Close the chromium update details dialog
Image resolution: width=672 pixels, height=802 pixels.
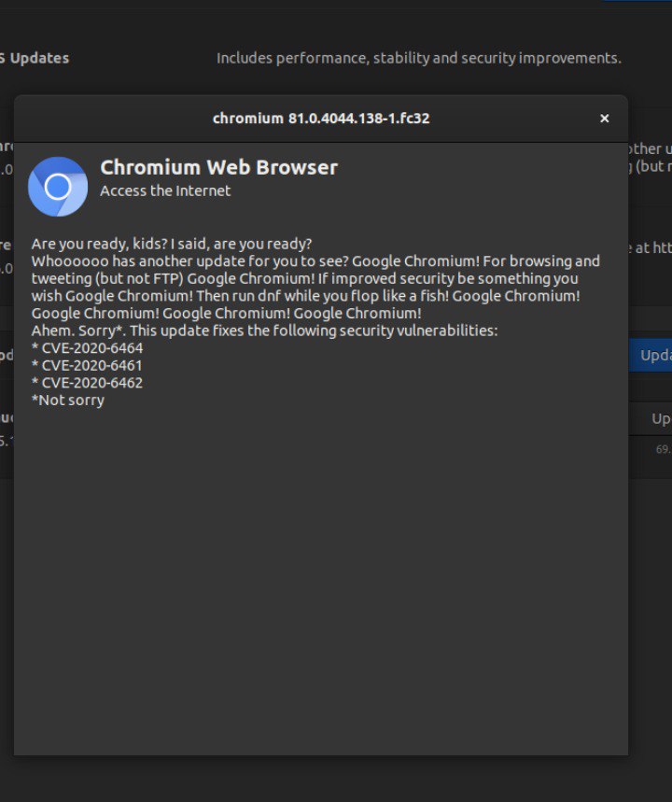(x=604, y=119)
